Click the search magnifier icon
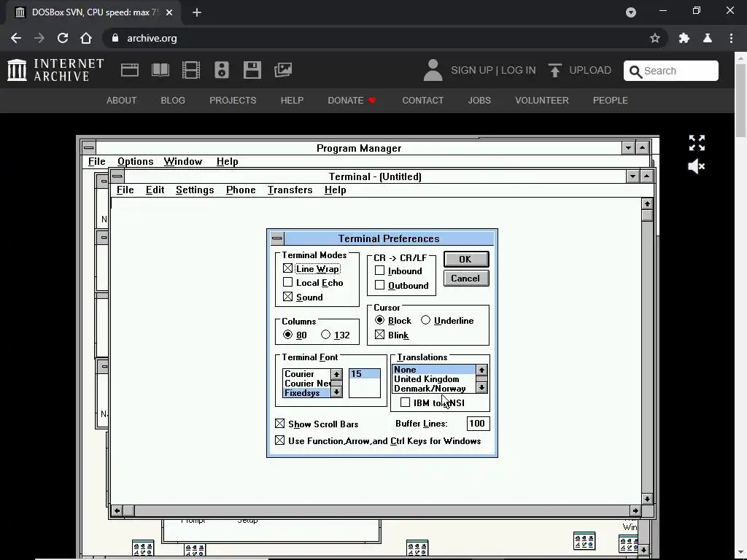 click(635, 71)
